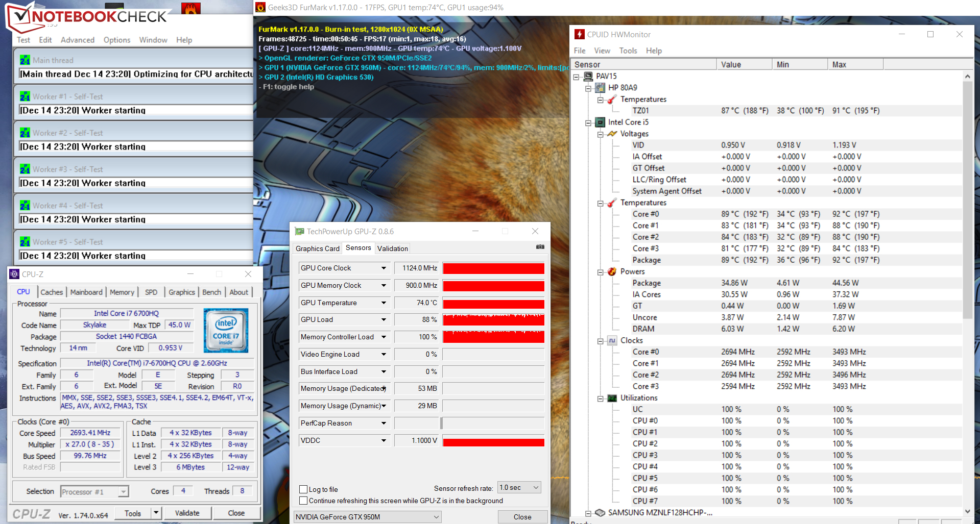
Task: Click the GPU-Z screenshot camera icon
Action: pyautogui.click(x=540, y=247)
